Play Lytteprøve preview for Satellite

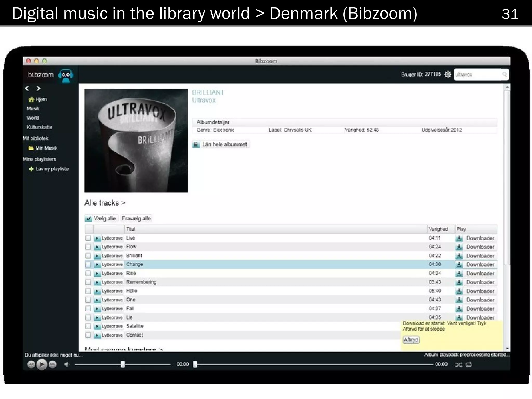pyautogui.click(x=97, y=327)
